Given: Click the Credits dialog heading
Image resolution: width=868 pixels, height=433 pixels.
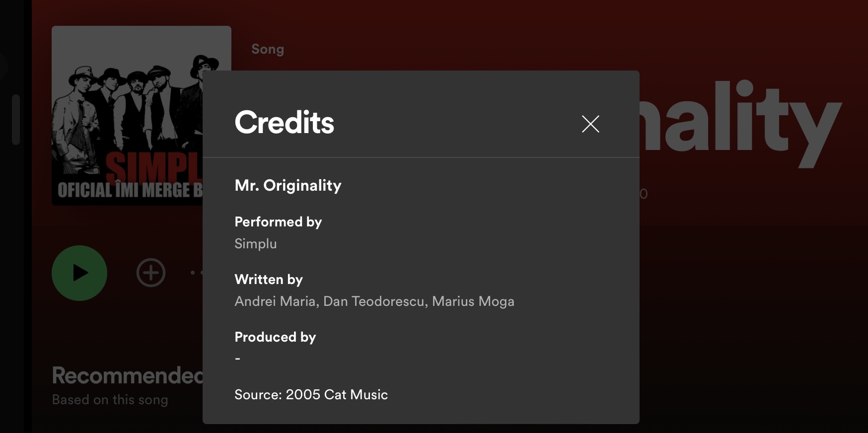Looking at the screenshot, I should [x=284, y=122].
